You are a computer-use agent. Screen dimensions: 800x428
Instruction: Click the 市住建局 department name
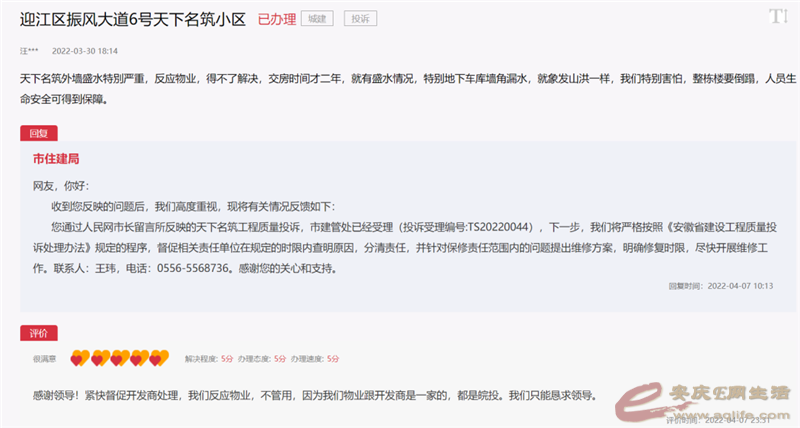[56, 159]
